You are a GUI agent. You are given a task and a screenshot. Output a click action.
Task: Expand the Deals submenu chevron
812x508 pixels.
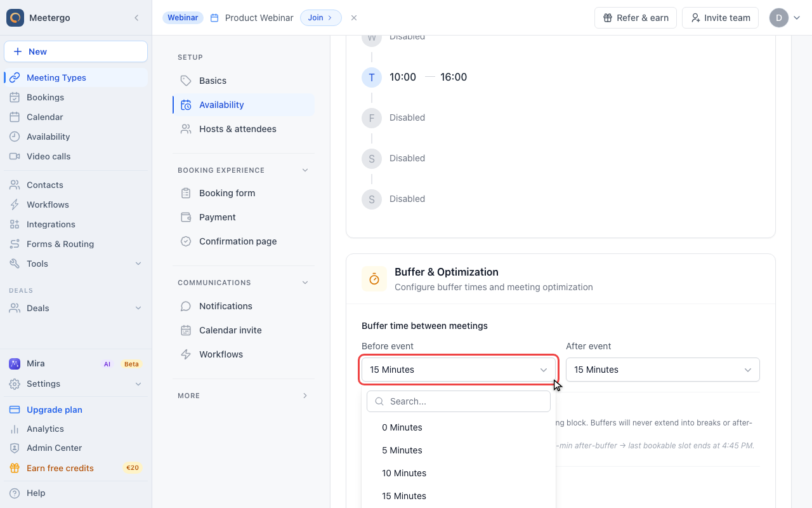(138, 308)
